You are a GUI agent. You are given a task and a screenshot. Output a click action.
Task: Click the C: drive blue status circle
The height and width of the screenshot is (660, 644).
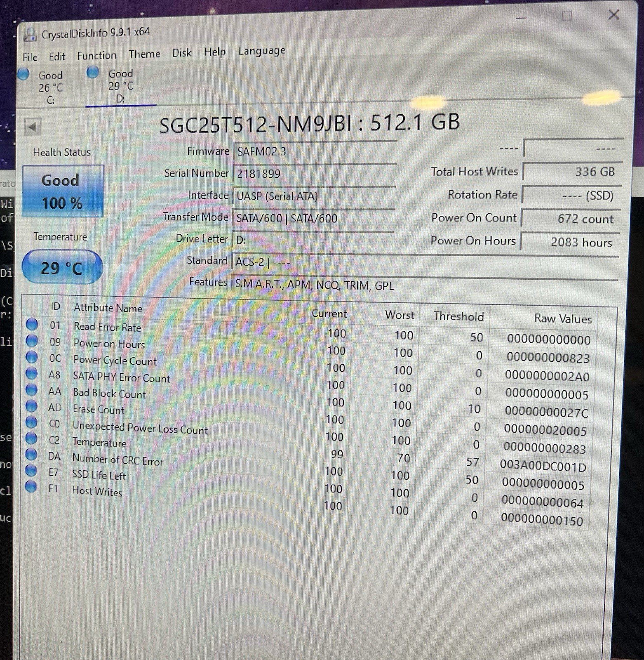(24, 74)
